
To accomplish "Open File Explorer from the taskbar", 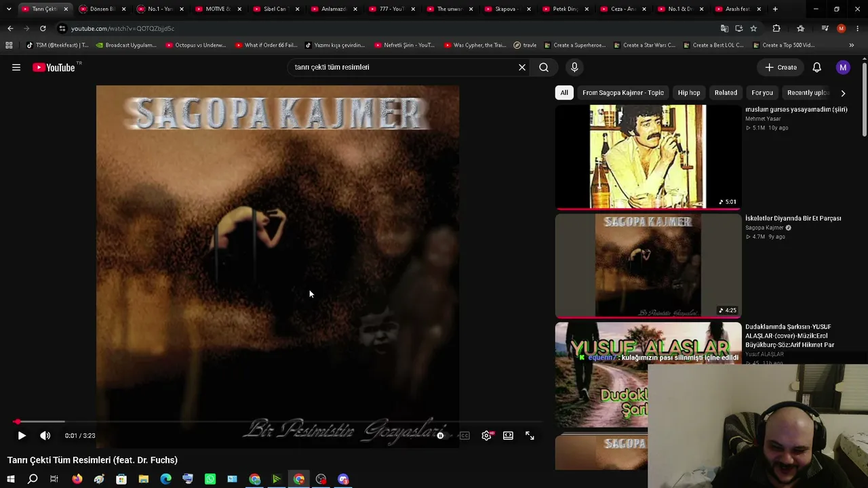I will (144, 479).
